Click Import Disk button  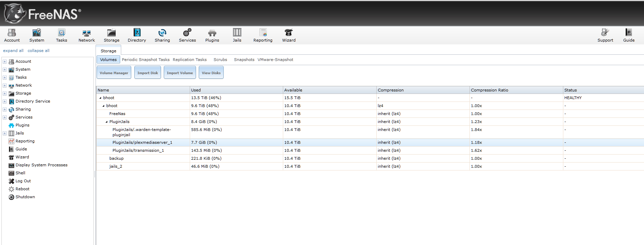(147, 72)
